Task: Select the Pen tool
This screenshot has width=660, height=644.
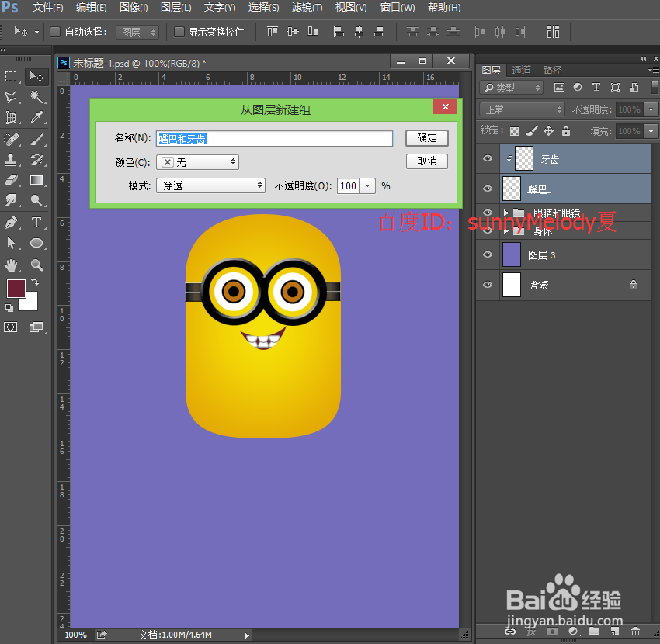Action: 11,222
